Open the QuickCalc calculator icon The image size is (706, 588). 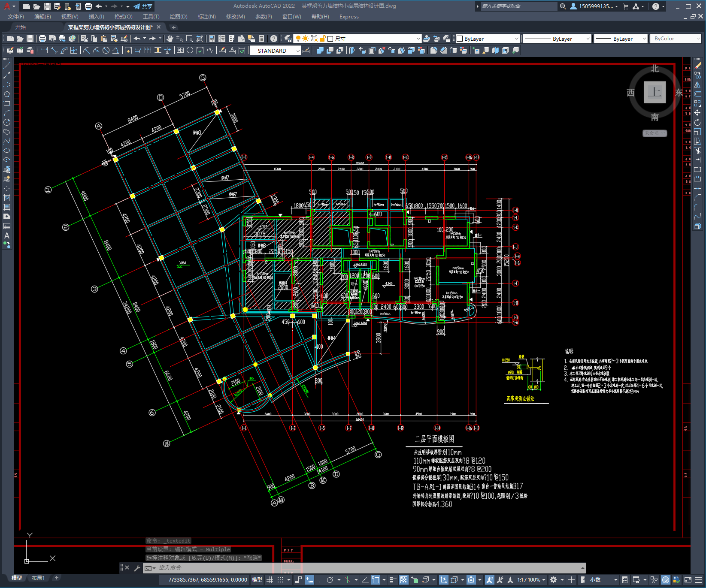261,39
